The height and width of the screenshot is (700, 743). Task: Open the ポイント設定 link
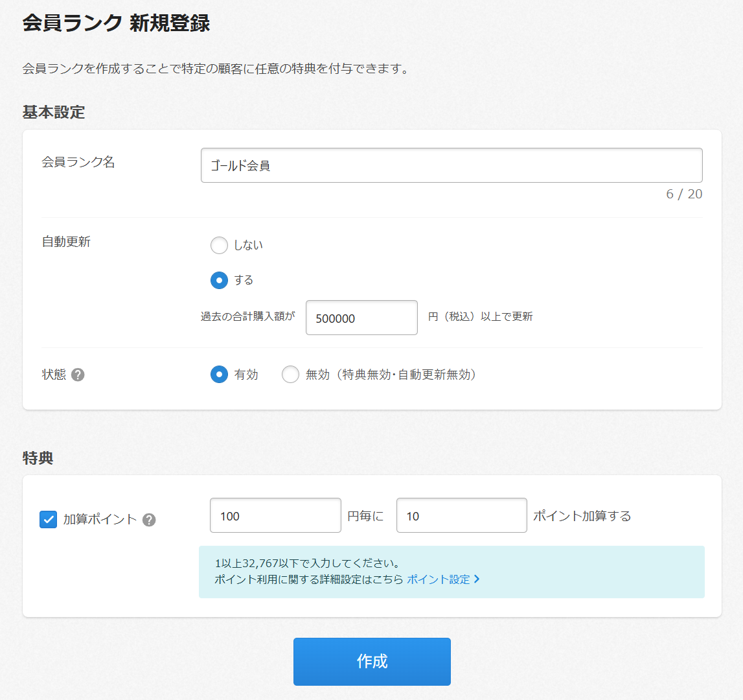pyautogui.click(x=438, y=579)
